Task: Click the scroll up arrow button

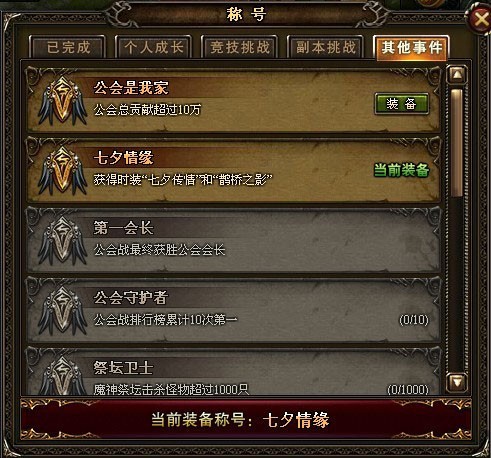Action: coord(457,75)
